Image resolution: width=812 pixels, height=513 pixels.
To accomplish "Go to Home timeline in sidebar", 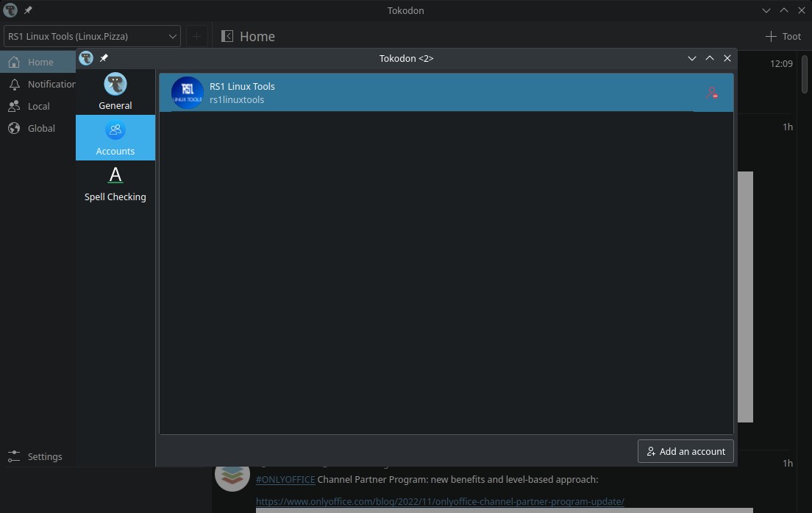I will (x=38, y=62).
